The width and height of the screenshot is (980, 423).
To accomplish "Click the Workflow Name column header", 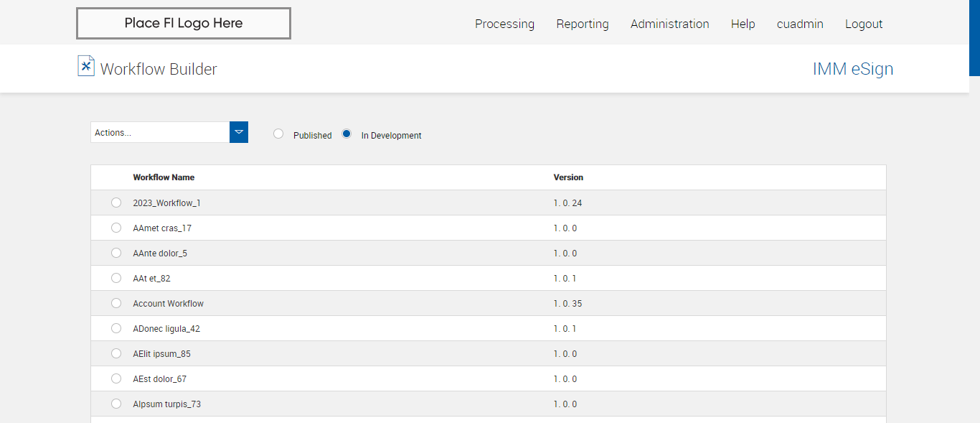I will pyautogui.click(x=164, y=177).
